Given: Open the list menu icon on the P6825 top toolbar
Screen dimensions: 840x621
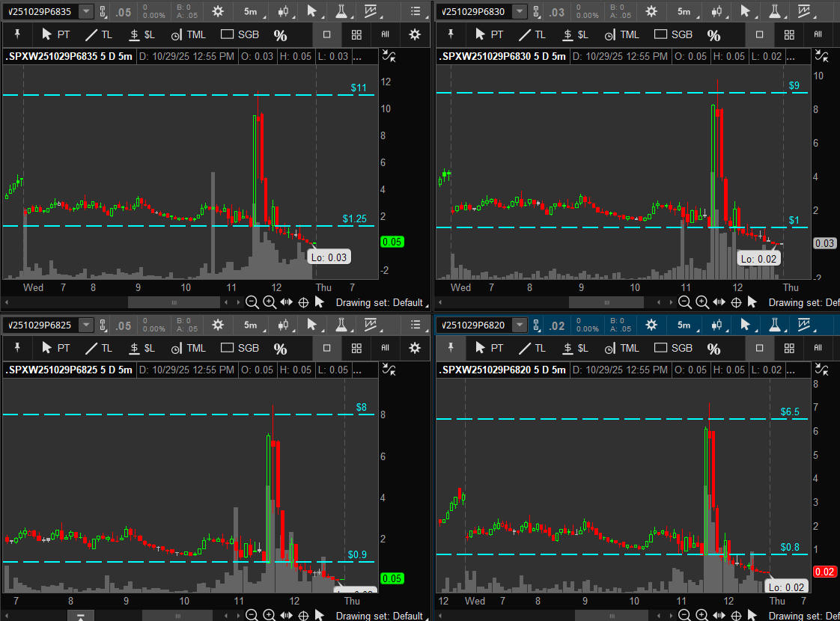Looking at the screenshot, I should 416,325.
